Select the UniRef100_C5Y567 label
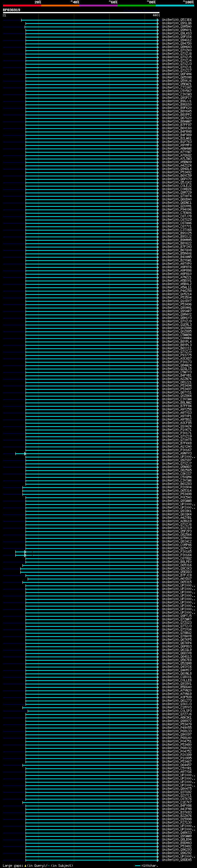The image size is (197, 868). 177,91
